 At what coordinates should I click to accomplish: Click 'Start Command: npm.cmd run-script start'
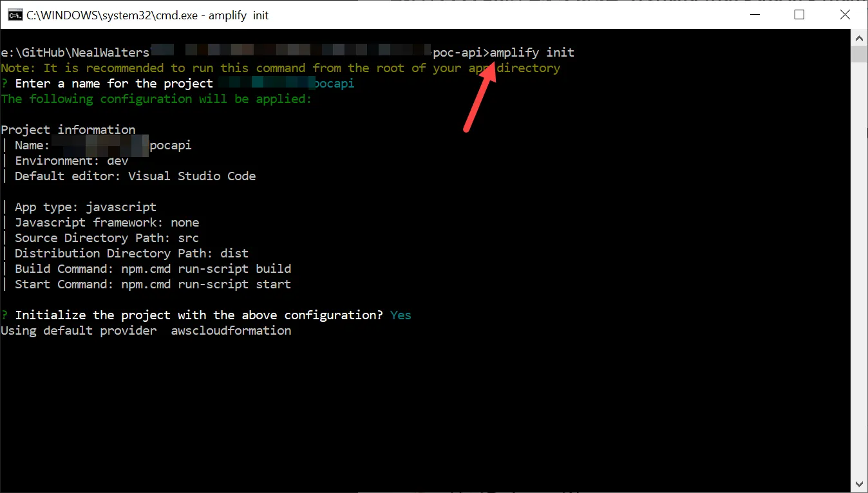[x=153, y=284]
